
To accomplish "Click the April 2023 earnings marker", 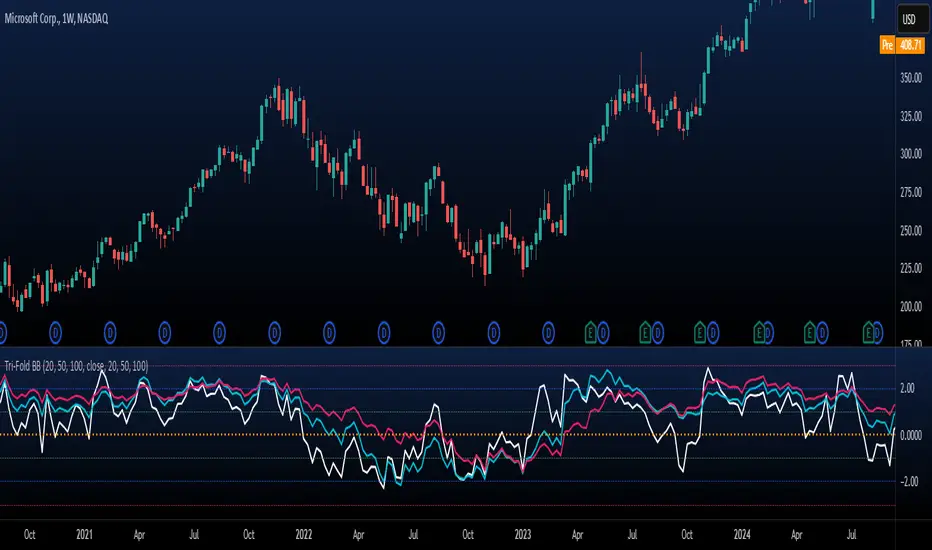I will click(590, 333).
